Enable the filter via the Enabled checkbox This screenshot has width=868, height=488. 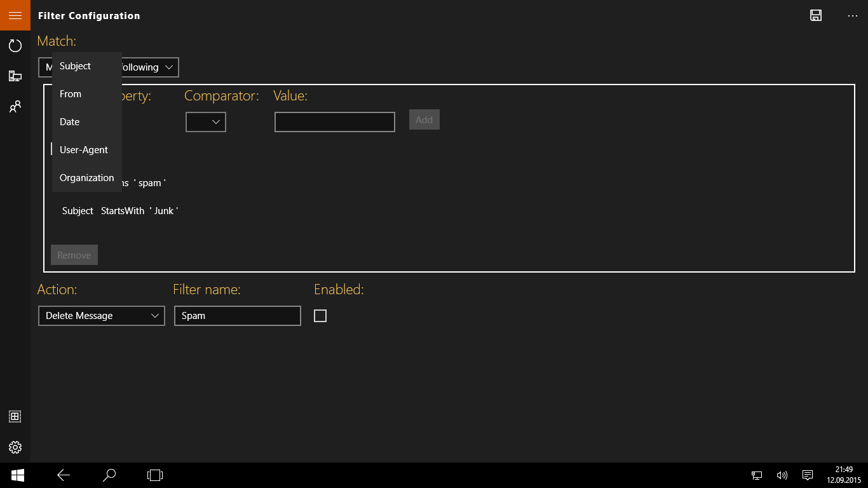tap(320, 315)
